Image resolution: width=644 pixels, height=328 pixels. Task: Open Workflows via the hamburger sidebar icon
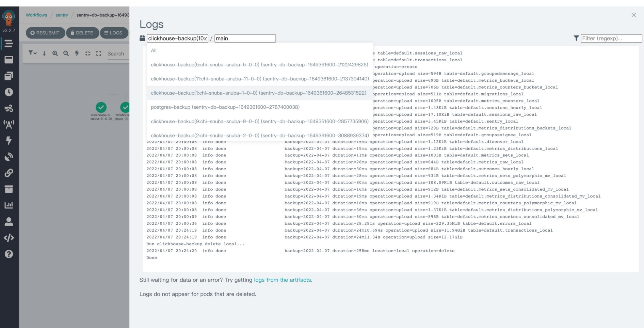coord(9,44)
